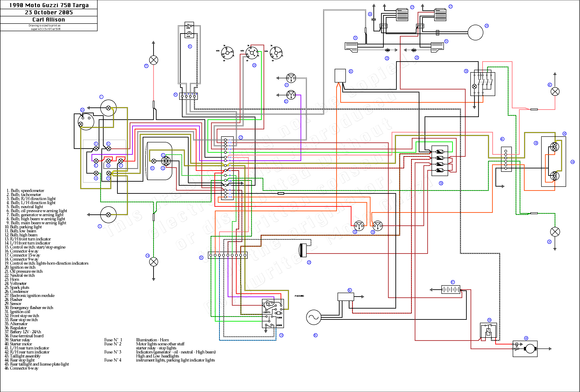The image size is (580, 392).
Task: Click the 4-way connector labeled 16
Action: pos(188,96)
